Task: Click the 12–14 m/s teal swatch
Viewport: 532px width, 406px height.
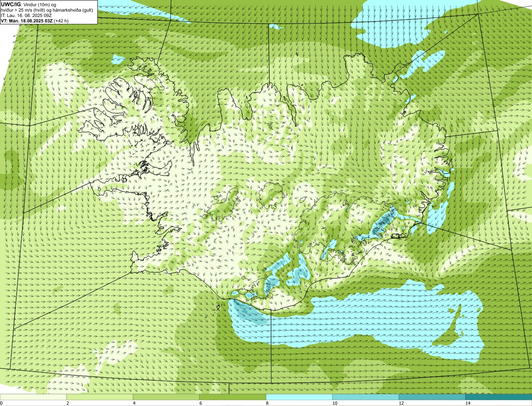Action: click(432, 397)
